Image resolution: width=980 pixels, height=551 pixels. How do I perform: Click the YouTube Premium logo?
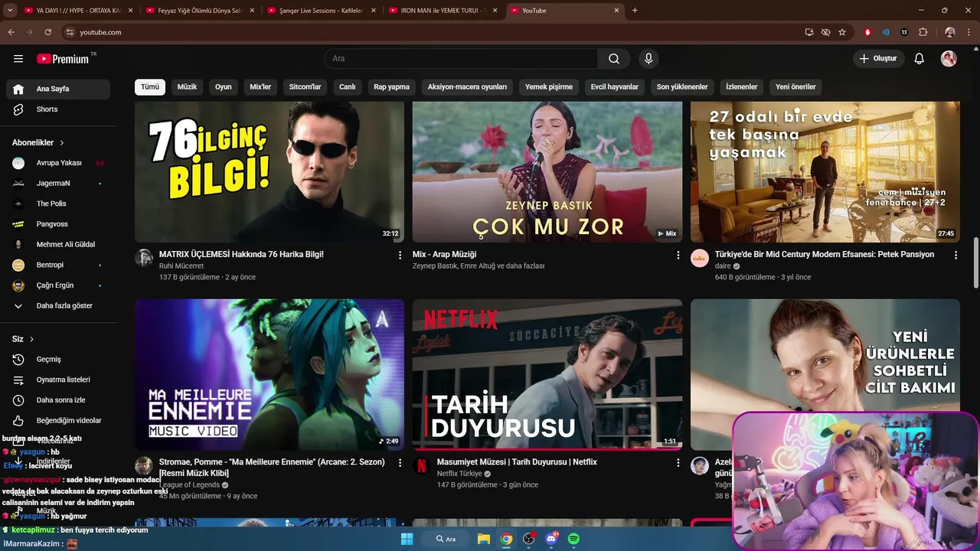click(64, 59)
